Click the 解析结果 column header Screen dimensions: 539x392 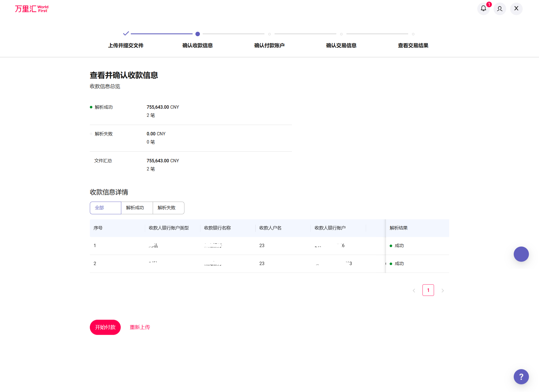(399, 228)
